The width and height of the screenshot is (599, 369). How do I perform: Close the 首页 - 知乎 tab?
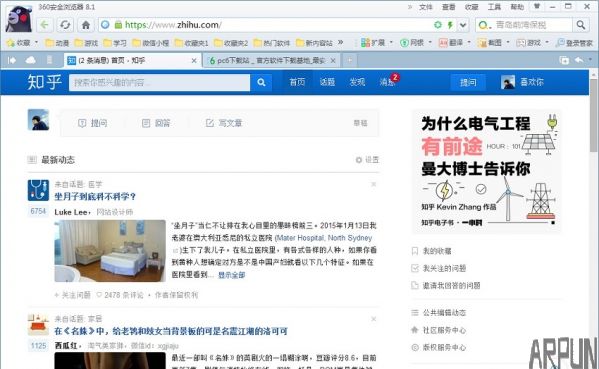[x=194, y=60]
